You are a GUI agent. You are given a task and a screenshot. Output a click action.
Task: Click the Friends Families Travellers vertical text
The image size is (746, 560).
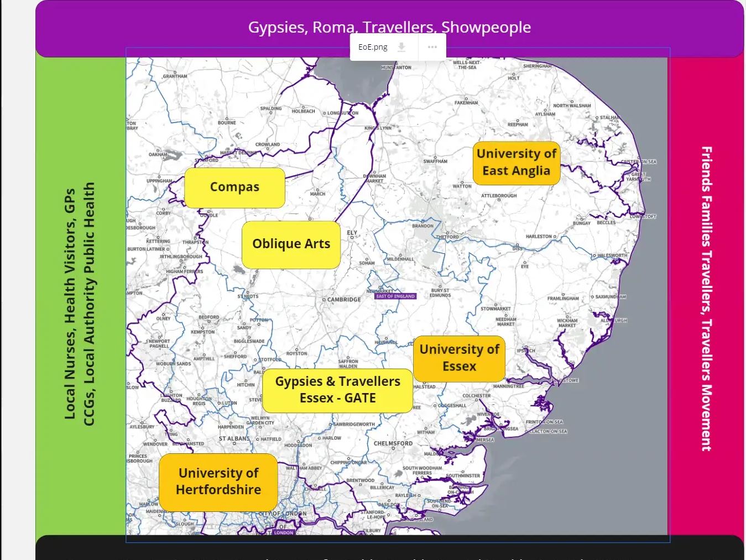tap(706, 299)
